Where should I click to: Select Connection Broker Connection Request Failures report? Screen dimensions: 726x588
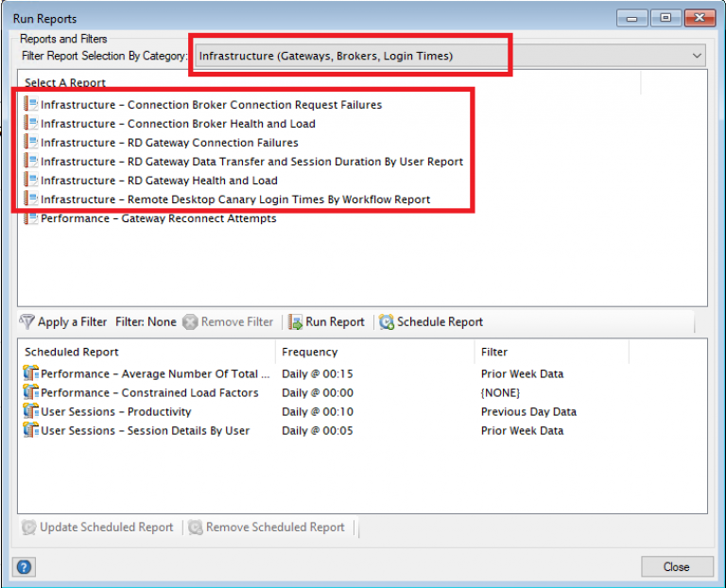click(x=211, y=105)
